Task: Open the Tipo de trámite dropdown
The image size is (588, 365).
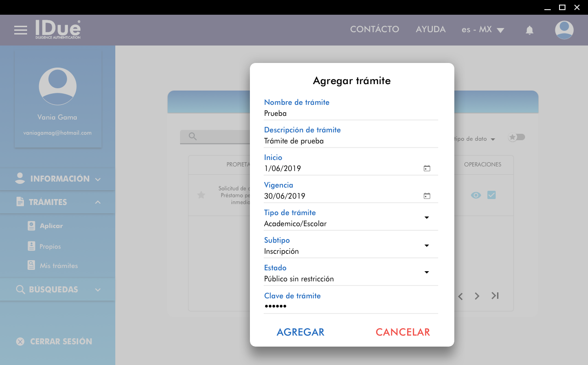Action: (426, 218)
